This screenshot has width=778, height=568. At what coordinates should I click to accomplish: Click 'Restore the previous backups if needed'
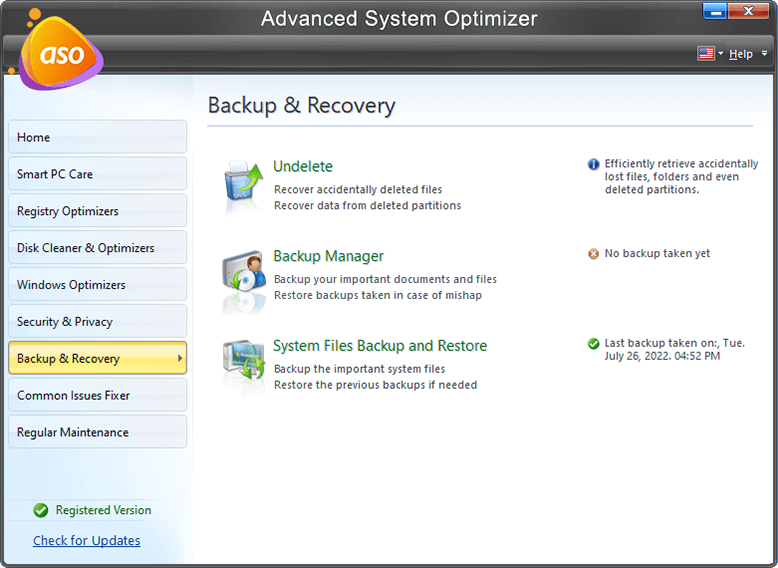tap(375, 385)
